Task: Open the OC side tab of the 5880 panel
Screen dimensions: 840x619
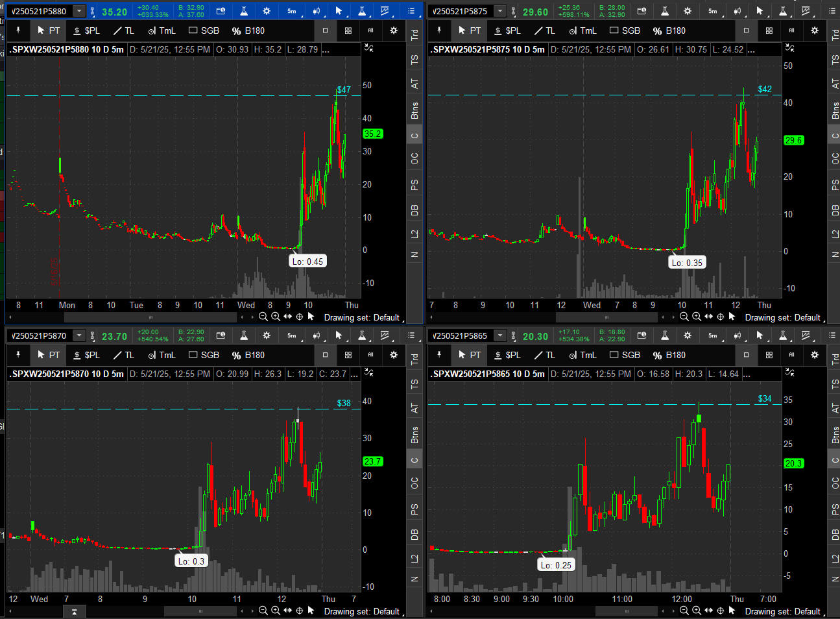Action: 414,158
